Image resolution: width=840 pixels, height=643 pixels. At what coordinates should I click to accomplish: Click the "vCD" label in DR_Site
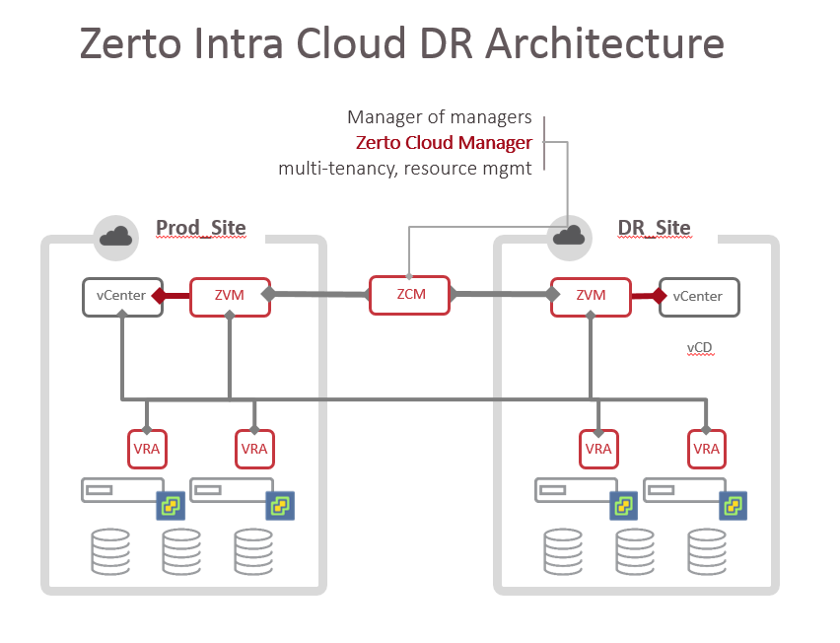(700, 348)
